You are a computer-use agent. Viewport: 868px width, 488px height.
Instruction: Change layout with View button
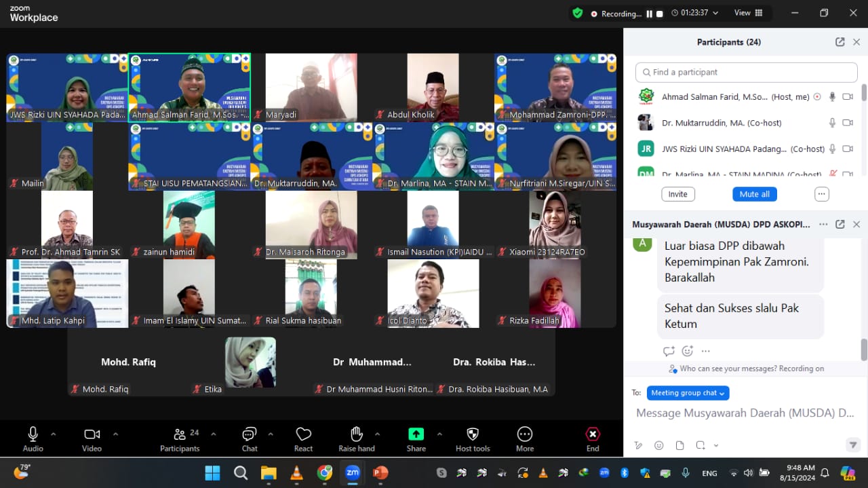pyautogui.click(x=749, y=13)
